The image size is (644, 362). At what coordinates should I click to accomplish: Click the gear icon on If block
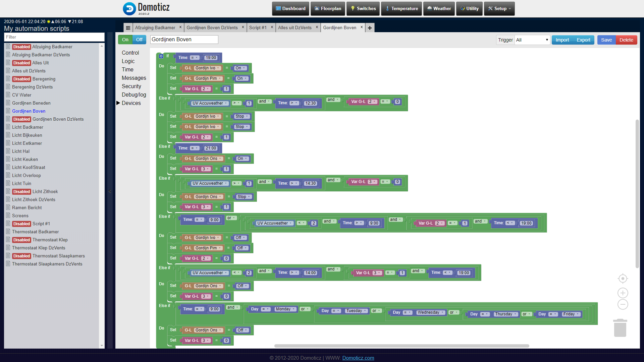click(x=161, y=56)
